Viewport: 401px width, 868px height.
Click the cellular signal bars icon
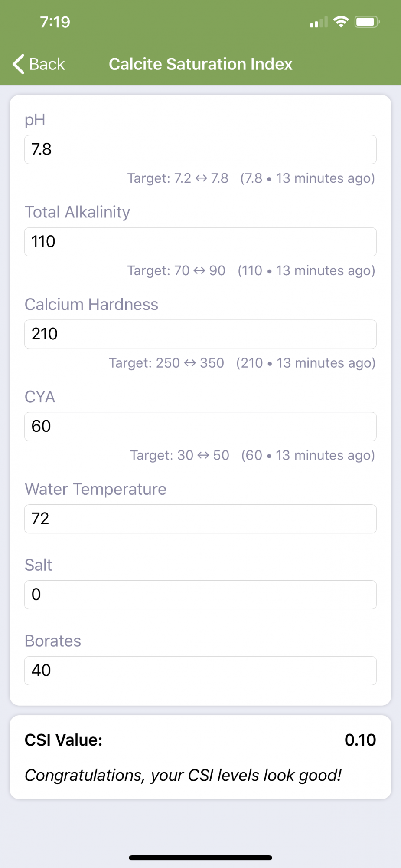tap(319, 22)
